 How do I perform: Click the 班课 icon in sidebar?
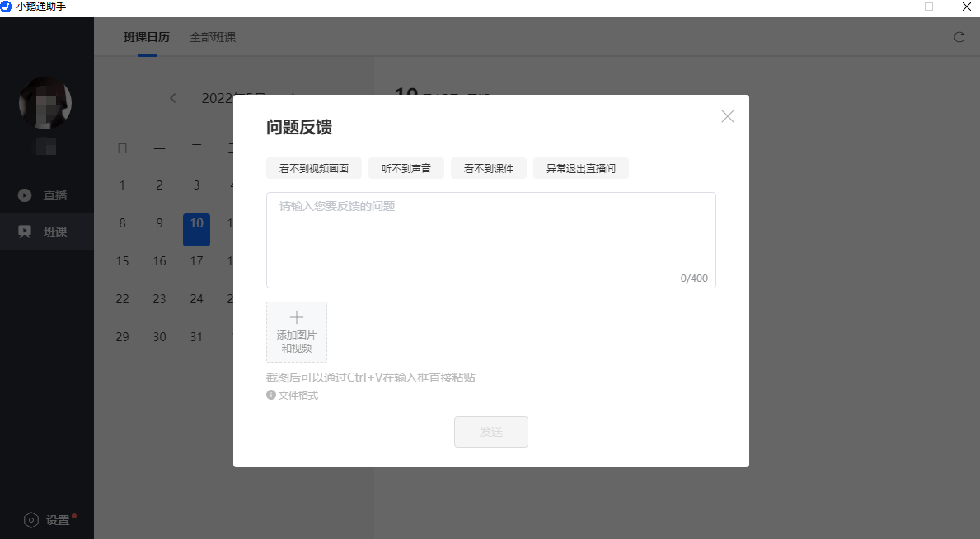point(25,232)
